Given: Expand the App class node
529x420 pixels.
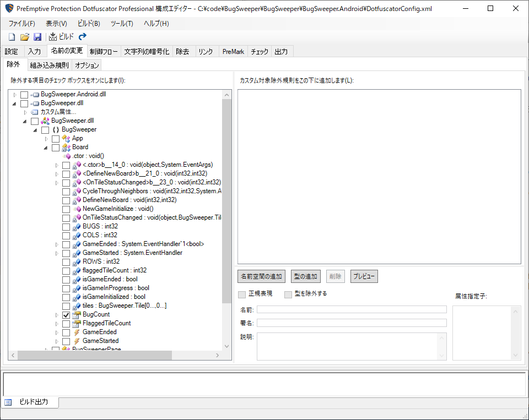Looking at the screenshot, I should pos(46,139).
